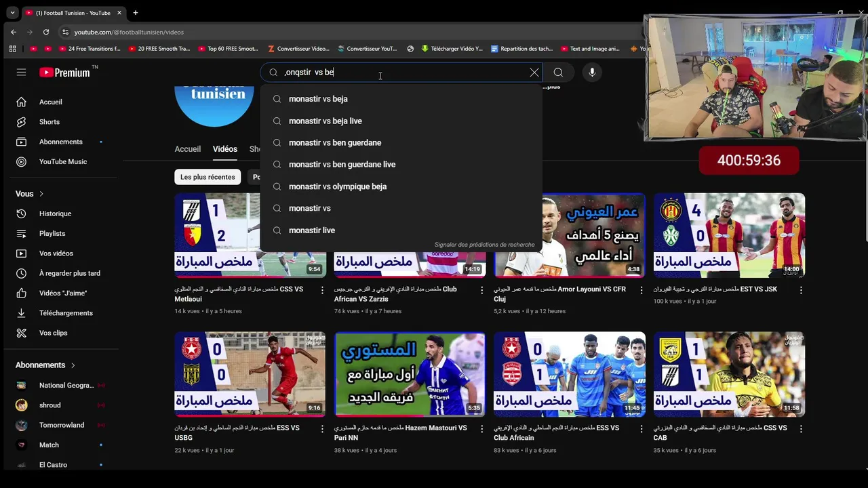Click CSS VS Metlaoui video title

[239, 293]
